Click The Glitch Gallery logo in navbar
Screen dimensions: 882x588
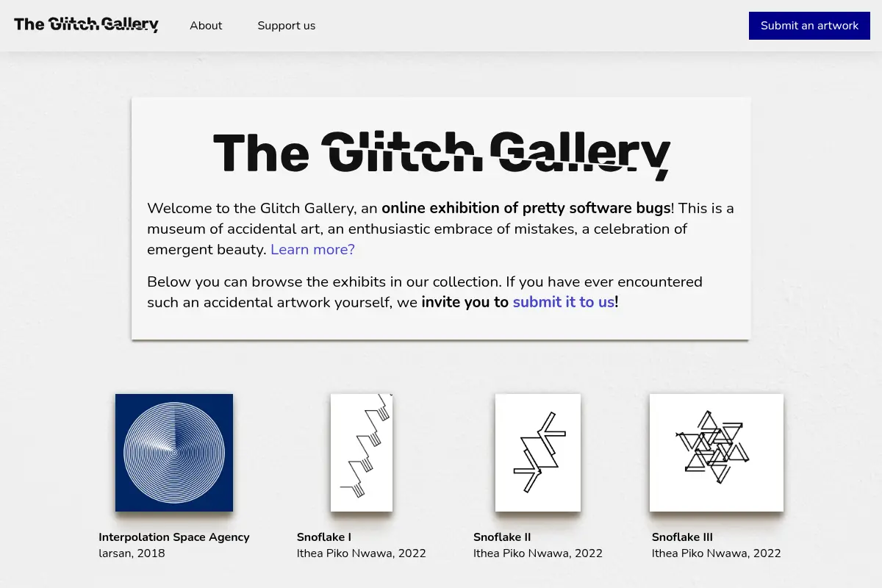pyautogui.click(x=86, y=25)
